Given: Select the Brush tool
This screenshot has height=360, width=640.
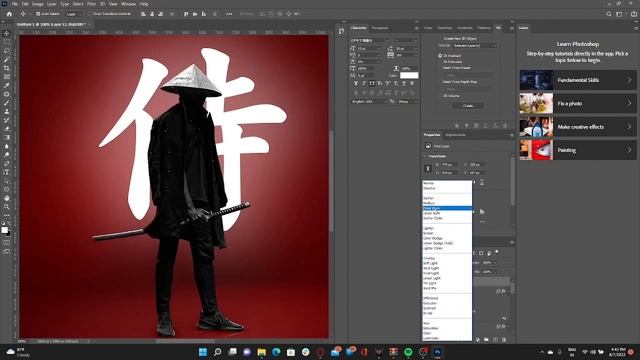Looking at the screenshot, I should 7,103.
